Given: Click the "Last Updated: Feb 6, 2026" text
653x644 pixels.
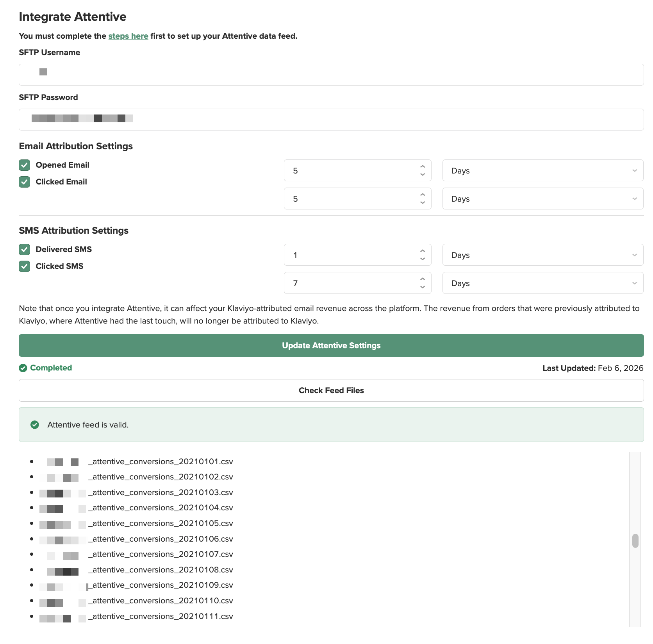Looking at the screenshot, I should [x=593, y=368].
